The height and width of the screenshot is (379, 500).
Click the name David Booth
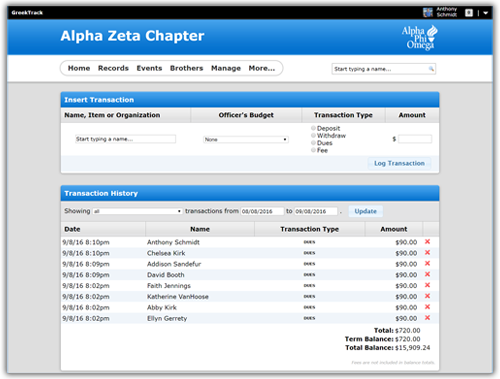(x=166, y=275)
